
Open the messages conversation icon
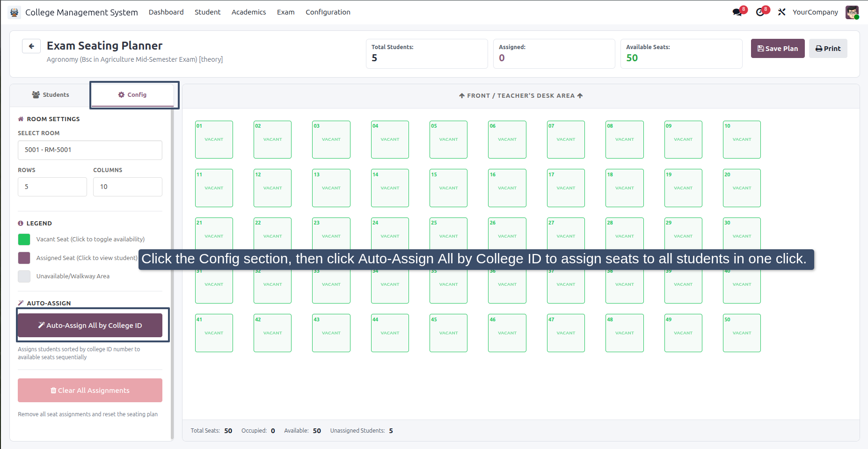[738, 12]
